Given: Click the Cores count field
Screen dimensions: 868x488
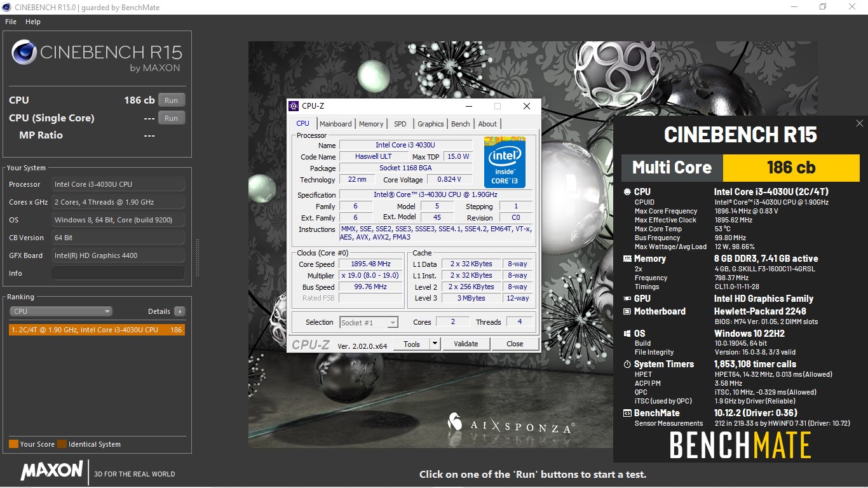Looking at the screenshot, I should (x=452, y=322).
